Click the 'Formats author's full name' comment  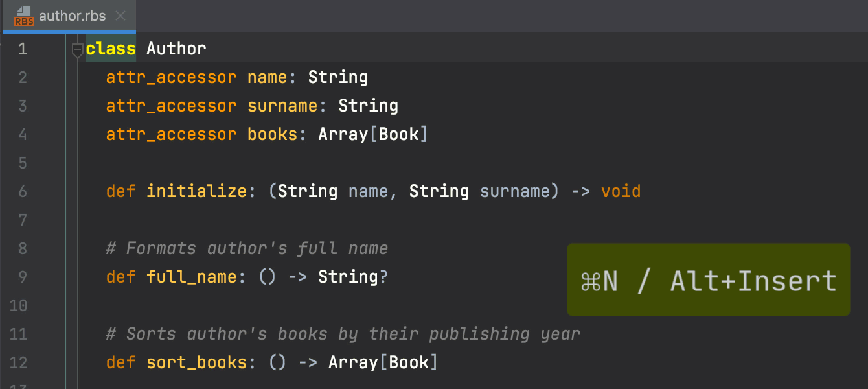tap(247, 249)
